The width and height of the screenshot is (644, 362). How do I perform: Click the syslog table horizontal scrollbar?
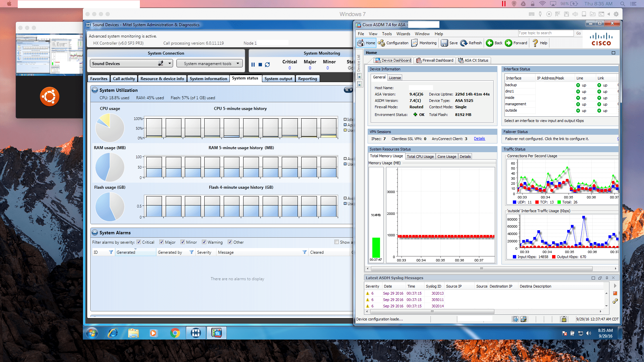(432, 311)
